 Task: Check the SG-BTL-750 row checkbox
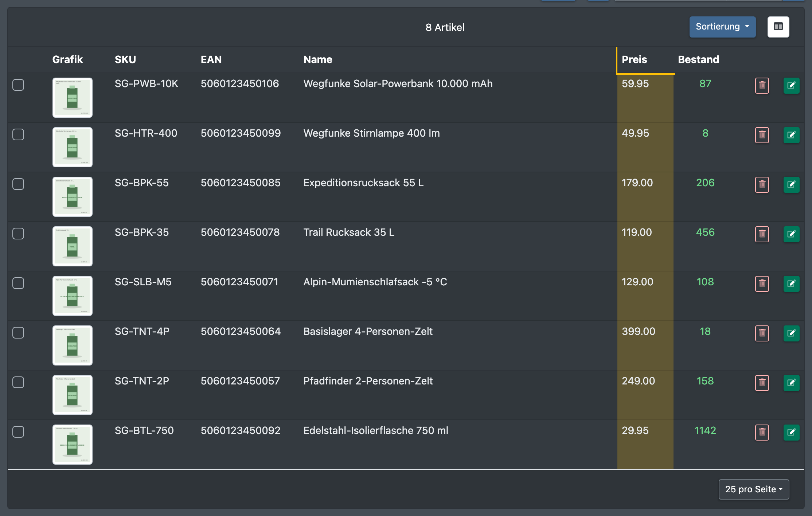18,432
